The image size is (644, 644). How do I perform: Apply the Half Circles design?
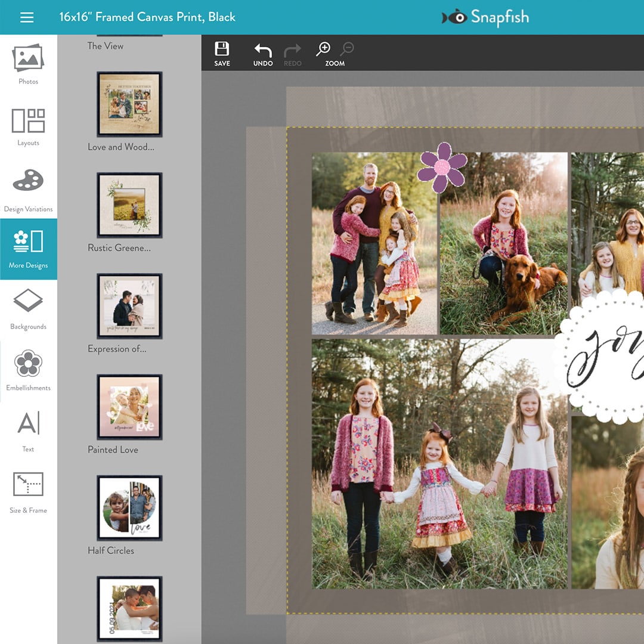pos(129,507)
